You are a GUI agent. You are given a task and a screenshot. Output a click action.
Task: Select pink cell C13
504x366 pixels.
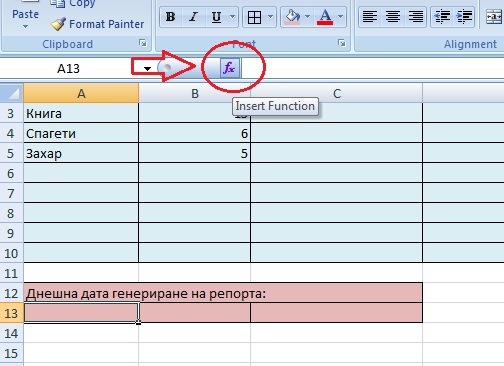click(x=337, y=313)
